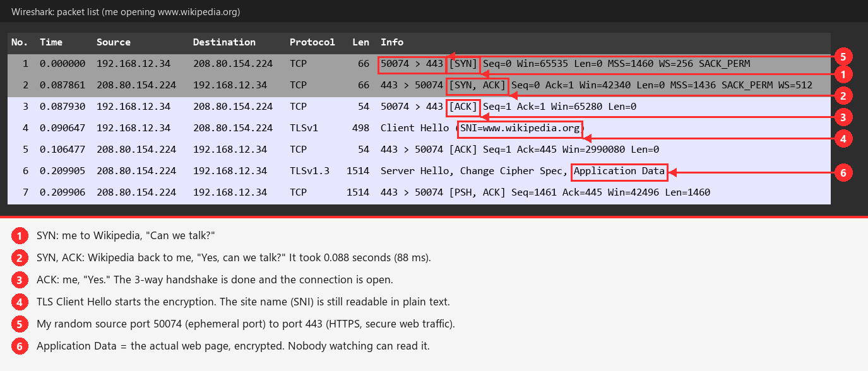Click the Info column header
The image size is (868, 371).
[392, 42]
